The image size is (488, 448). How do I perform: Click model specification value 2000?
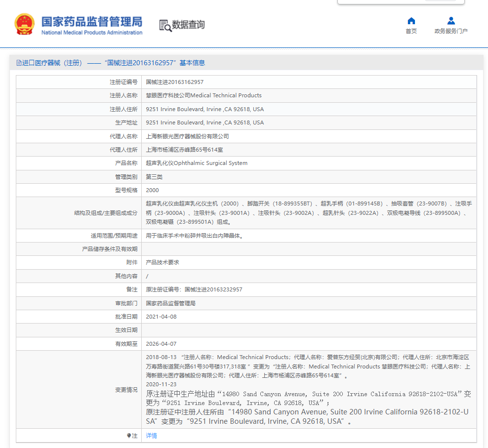pos(152,190)
